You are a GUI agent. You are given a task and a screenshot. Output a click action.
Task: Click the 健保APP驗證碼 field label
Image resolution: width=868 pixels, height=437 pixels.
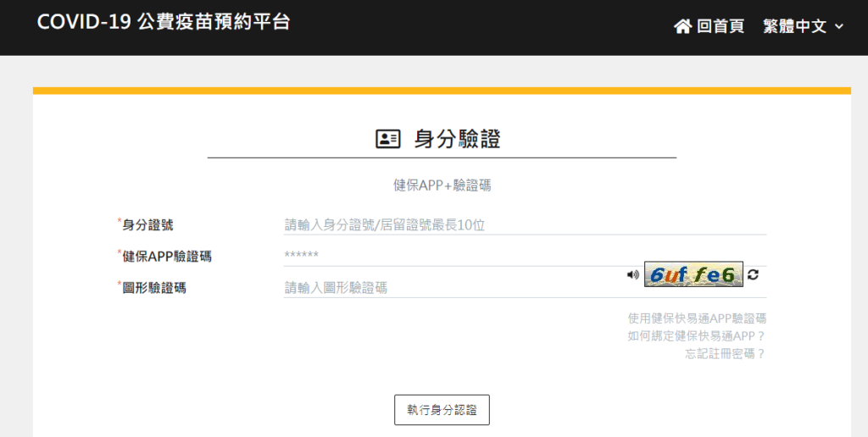coord(166,256)
